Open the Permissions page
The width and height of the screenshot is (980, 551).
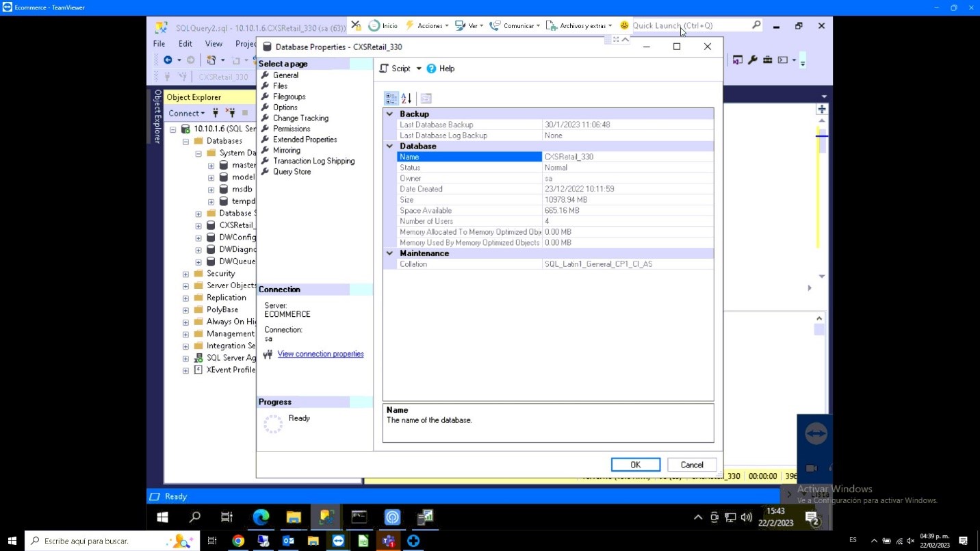coord(292,129)
